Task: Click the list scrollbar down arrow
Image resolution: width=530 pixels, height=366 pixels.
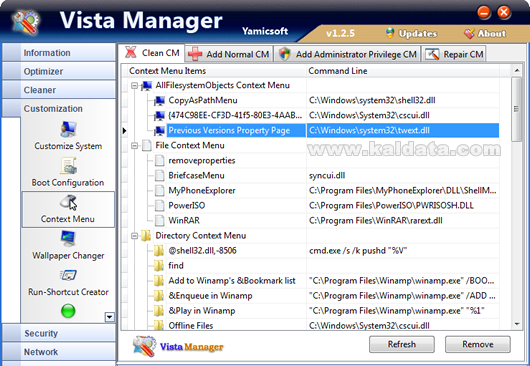Action: pyautogui.click(x=516, y=324)
